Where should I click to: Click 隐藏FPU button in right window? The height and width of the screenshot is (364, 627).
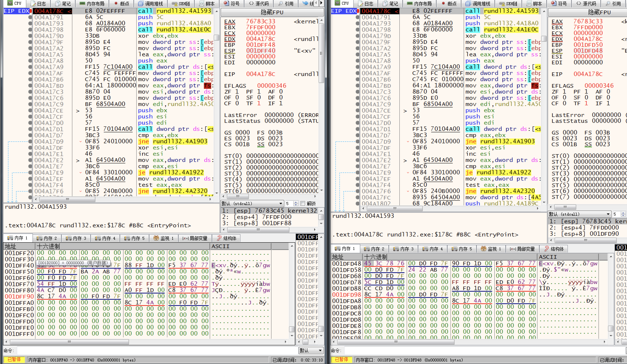tap(599, 12)
